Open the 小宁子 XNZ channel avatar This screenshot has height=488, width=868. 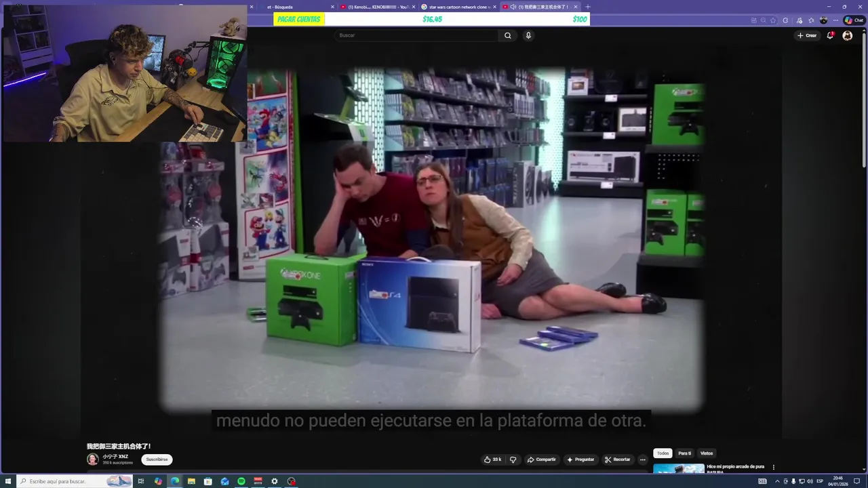[93, 459]
